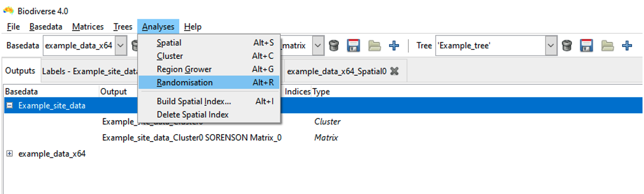Close the open Analyses menu
644x194 pixels.
point(158,27)
